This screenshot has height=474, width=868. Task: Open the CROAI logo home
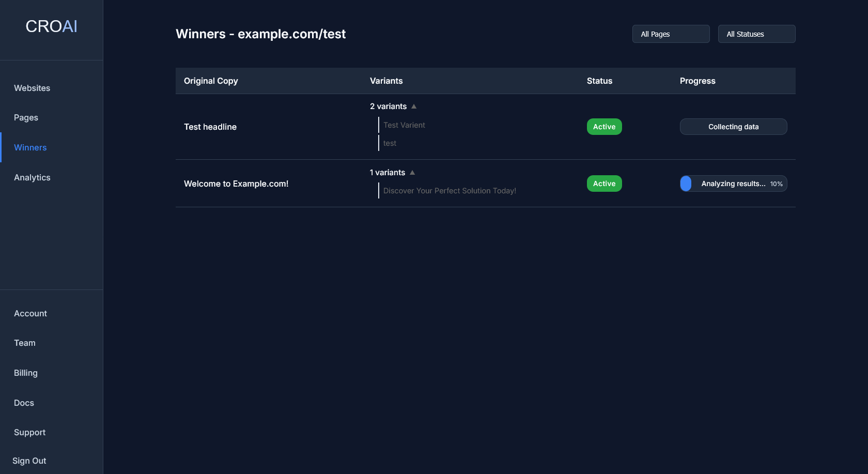[x=51, y=26]
